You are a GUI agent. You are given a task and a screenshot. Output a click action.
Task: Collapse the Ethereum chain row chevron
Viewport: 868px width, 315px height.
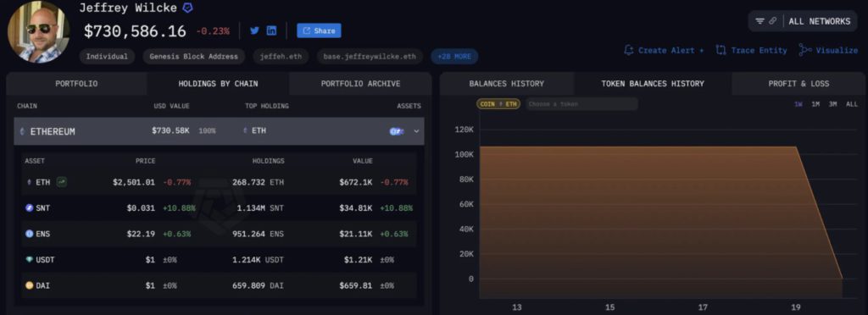416,131
